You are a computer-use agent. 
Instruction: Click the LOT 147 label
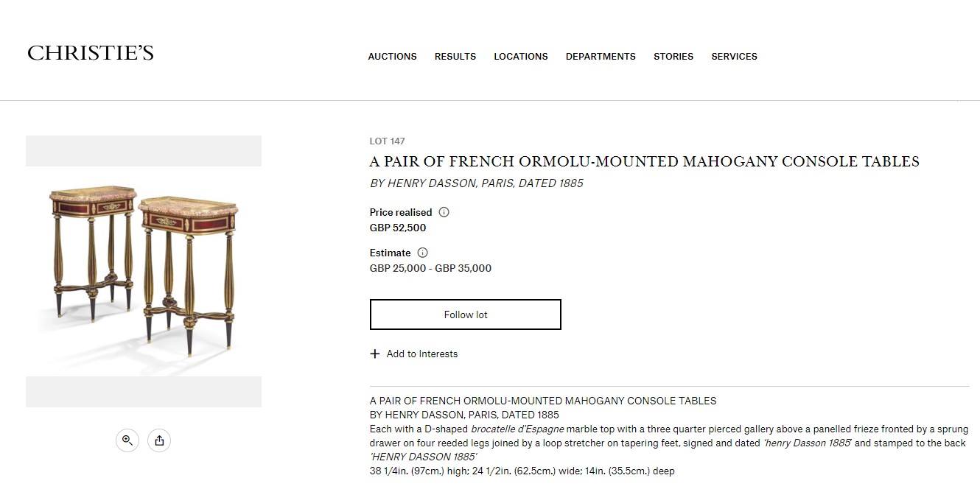click(x=387, y=141)
